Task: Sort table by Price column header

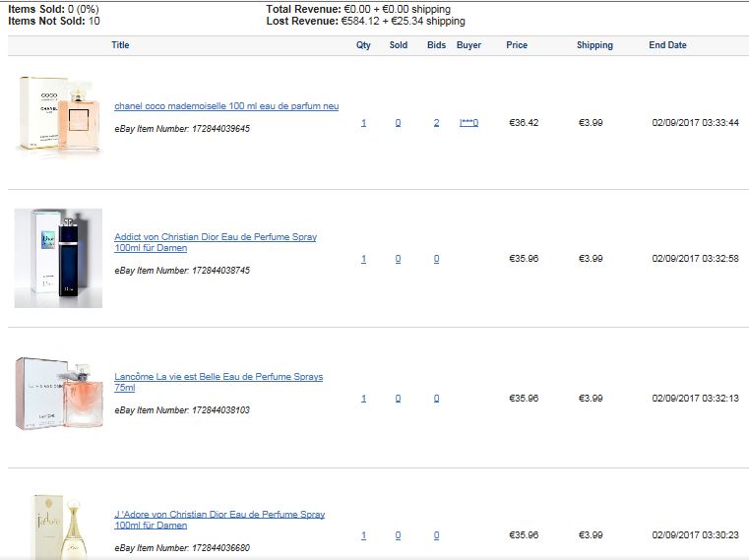Action: point(517,45)
